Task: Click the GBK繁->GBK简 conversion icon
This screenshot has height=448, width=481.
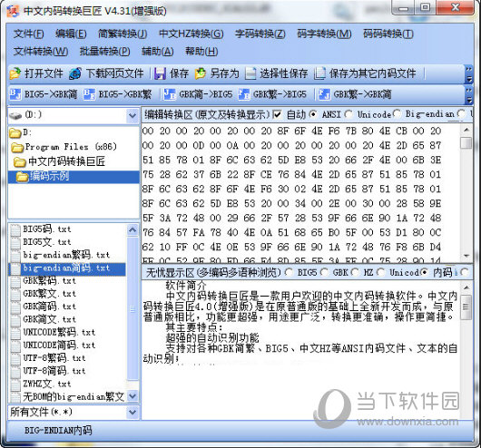Action: (324, 93)
